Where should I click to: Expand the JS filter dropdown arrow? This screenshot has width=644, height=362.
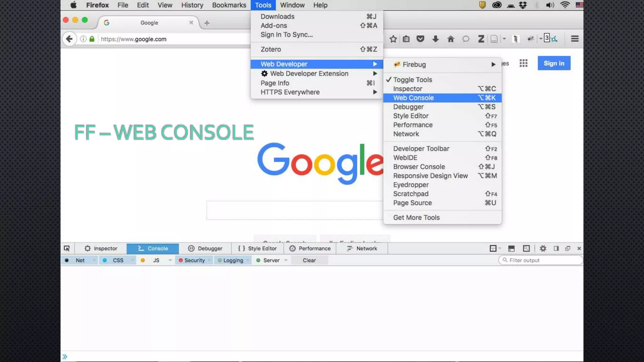(170, 260)
